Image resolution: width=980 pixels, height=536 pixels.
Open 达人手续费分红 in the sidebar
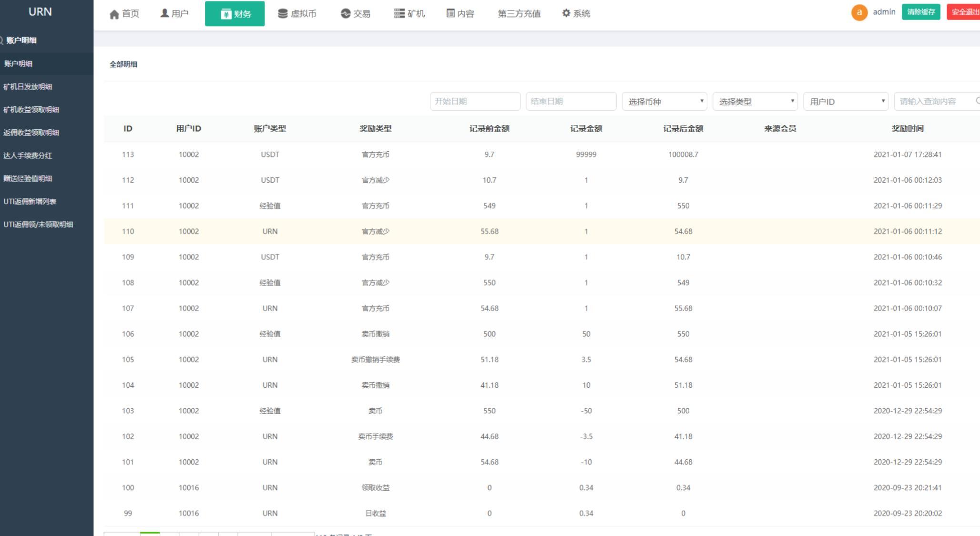point(28,155)
